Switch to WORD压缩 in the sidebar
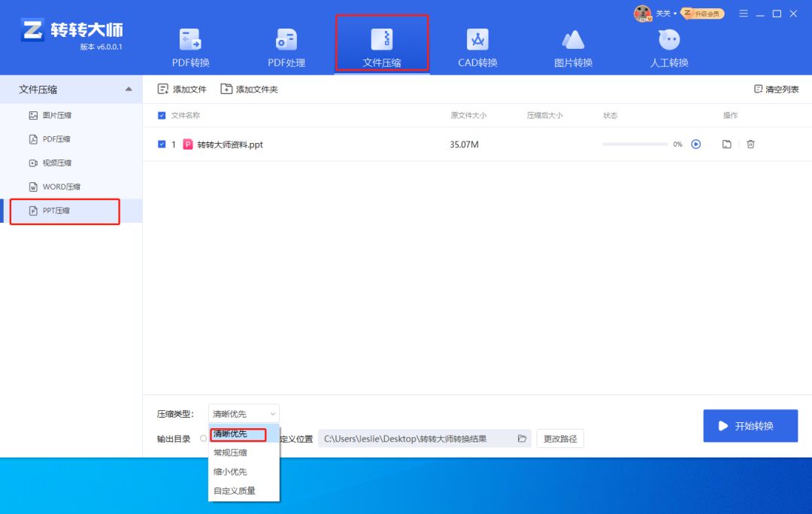This screenshot has width=812, height=514. (56, 187)
